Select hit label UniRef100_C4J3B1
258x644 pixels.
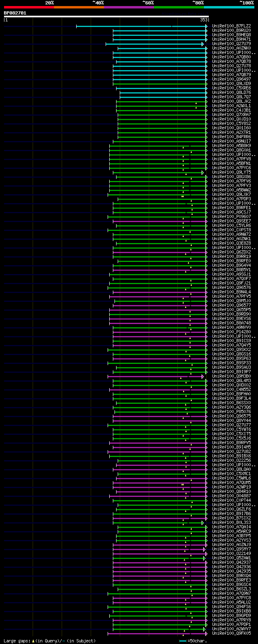click(x=231, y=110)
